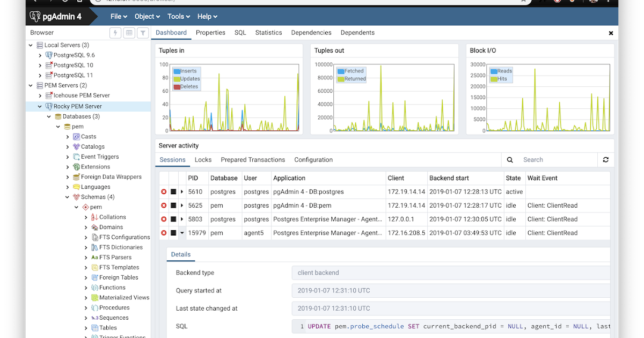Cancel query black square for PID 15979
The width and height of the screenshot is (644, 338).
point(173,233)
